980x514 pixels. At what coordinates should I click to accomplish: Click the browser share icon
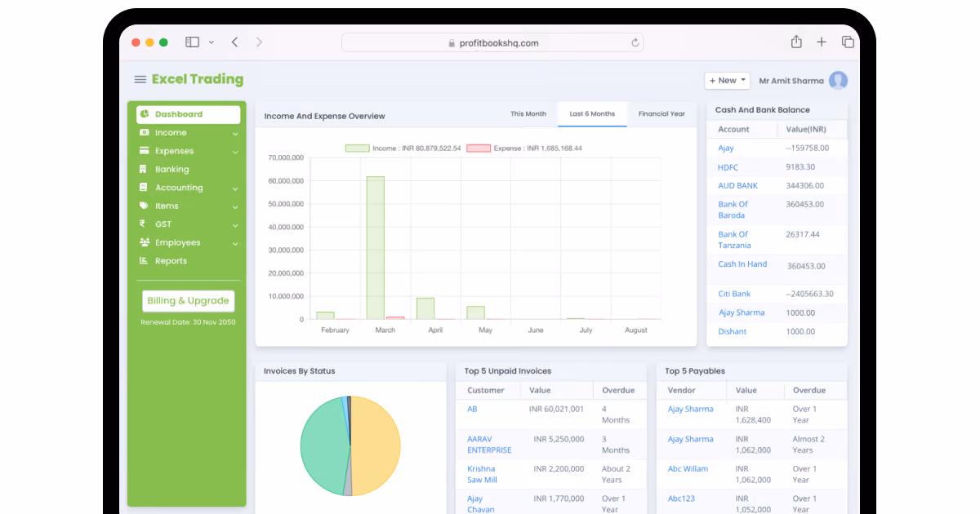[x=796, y=42]
